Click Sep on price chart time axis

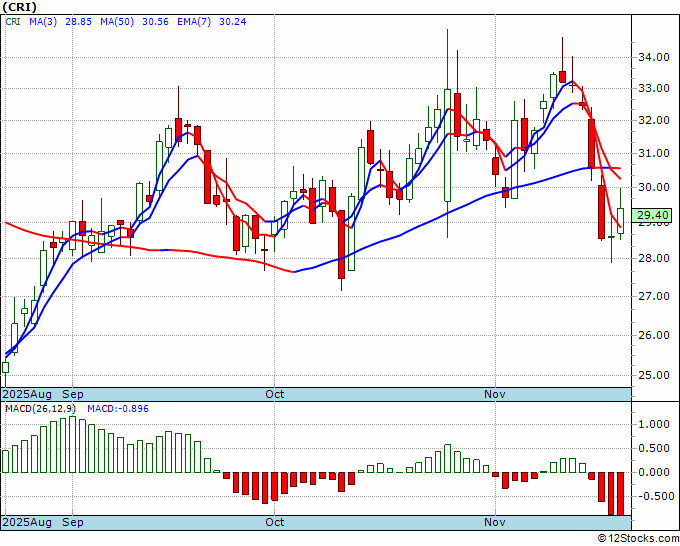[72, 394]
